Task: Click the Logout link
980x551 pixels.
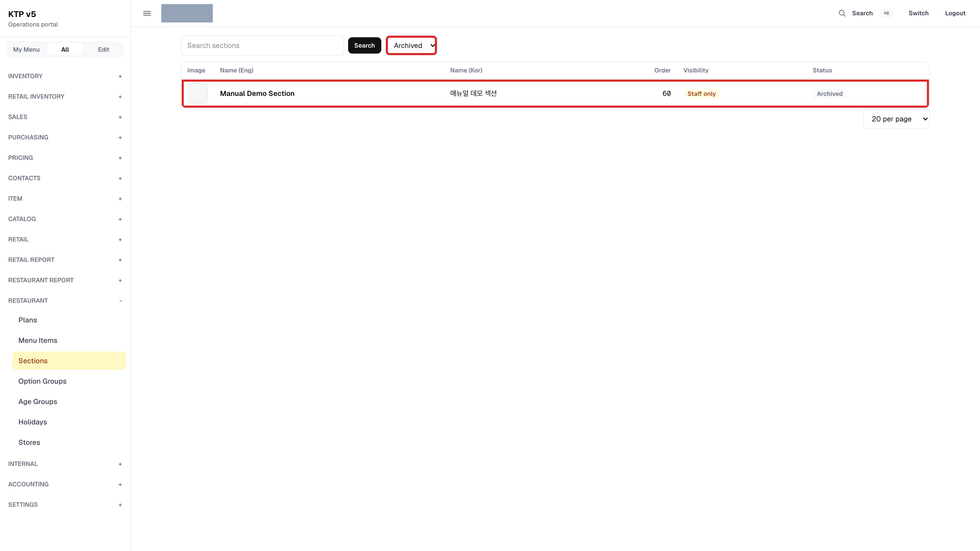Action: tap(955, 13)
